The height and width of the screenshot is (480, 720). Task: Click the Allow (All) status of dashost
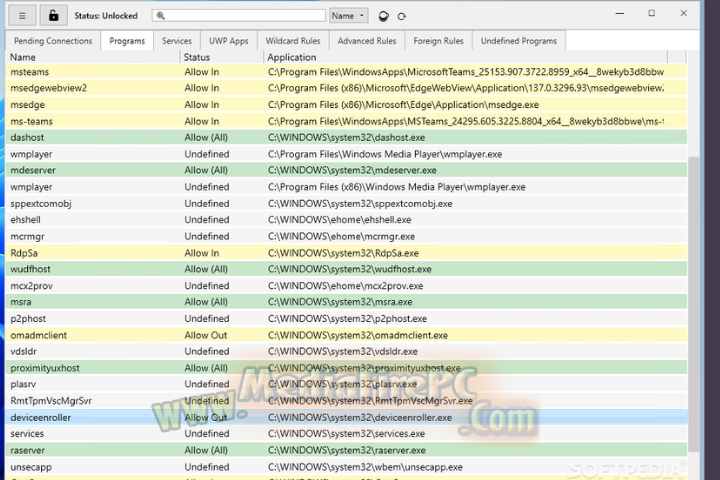206,137
